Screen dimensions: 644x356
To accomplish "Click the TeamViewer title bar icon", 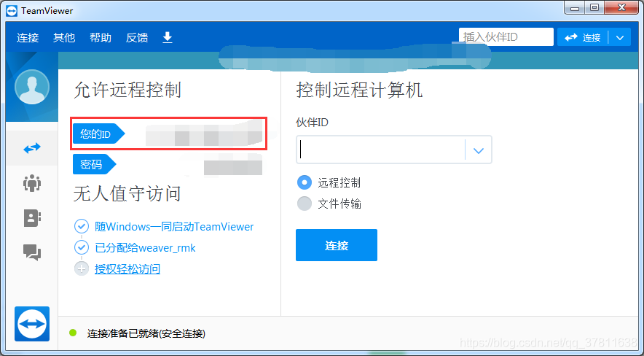I will click(x=12, y=10).
